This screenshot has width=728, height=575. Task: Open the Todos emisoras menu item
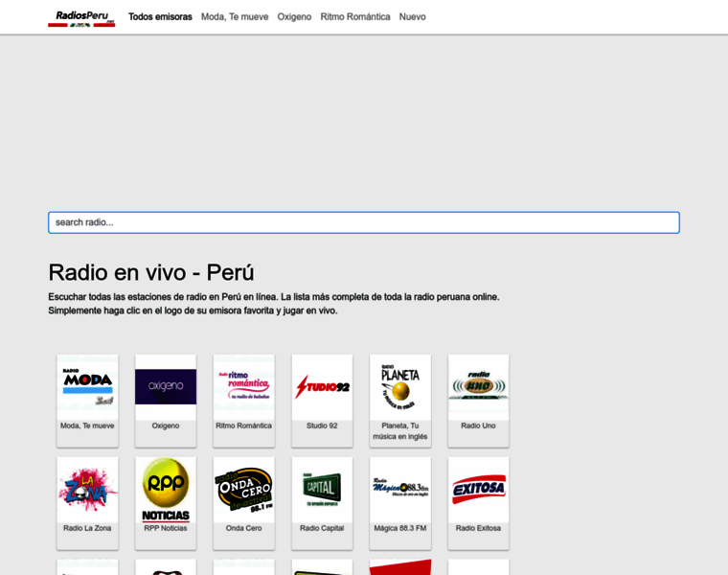point(160,16)
